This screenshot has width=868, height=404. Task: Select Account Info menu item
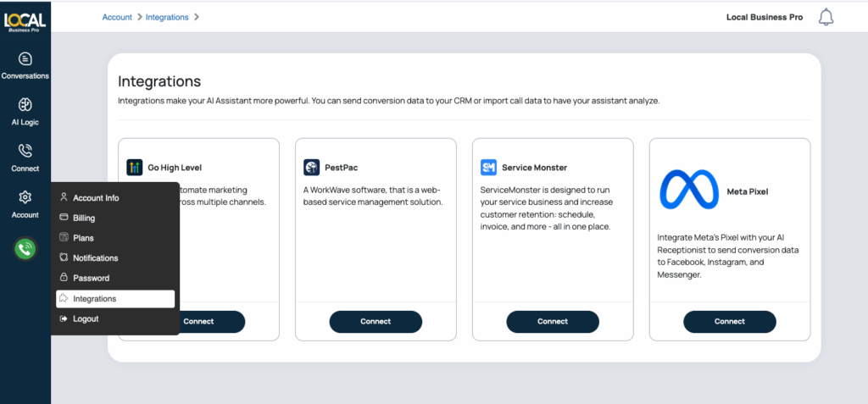[115, 197]
